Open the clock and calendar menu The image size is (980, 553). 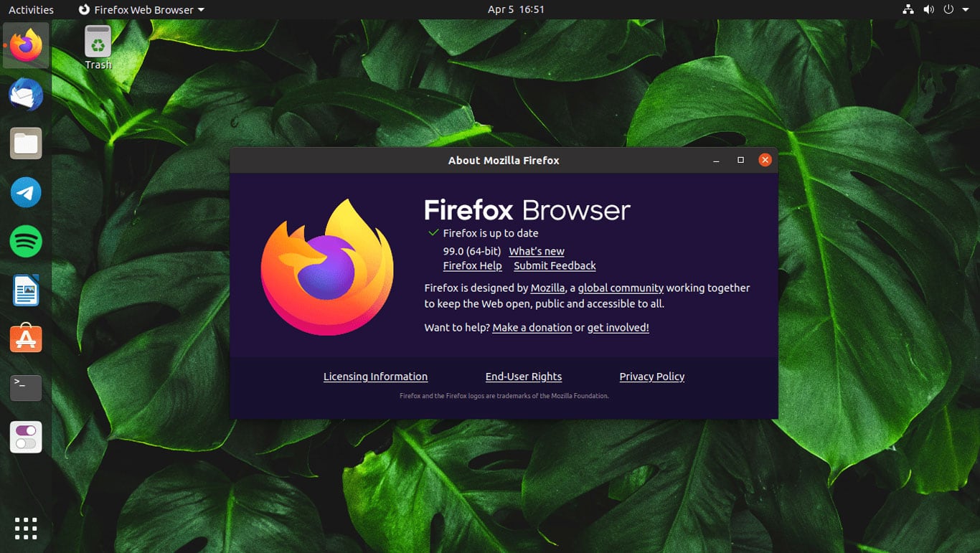[x=516, y=9]
